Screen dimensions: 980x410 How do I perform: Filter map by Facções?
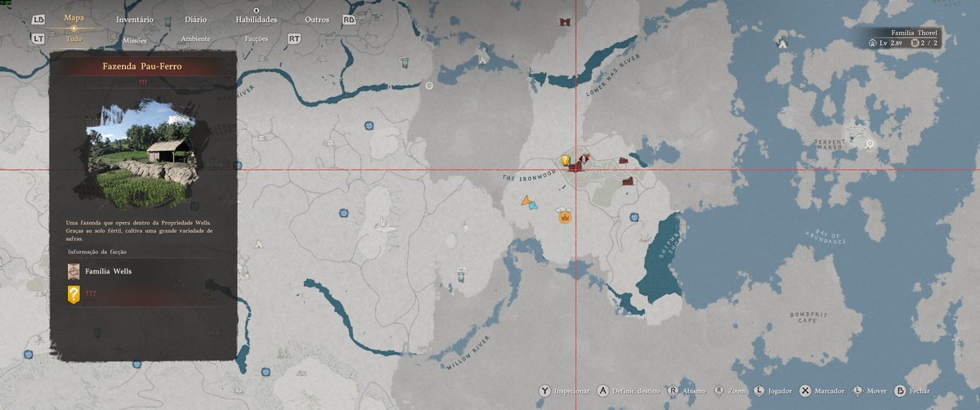point(257,38)
